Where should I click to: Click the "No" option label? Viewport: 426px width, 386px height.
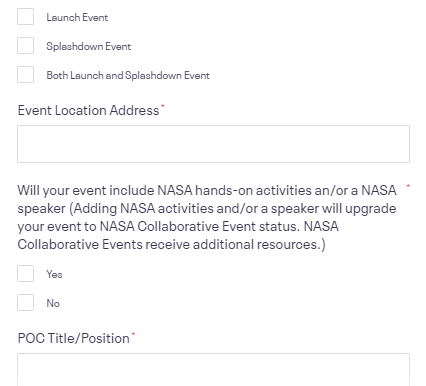(53, 303)
